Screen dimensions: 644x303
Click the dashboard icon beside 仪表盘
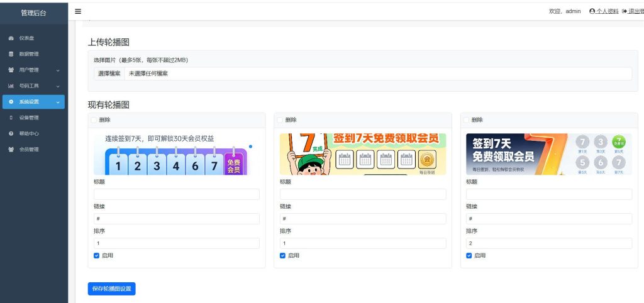click(x=11, y=38)
